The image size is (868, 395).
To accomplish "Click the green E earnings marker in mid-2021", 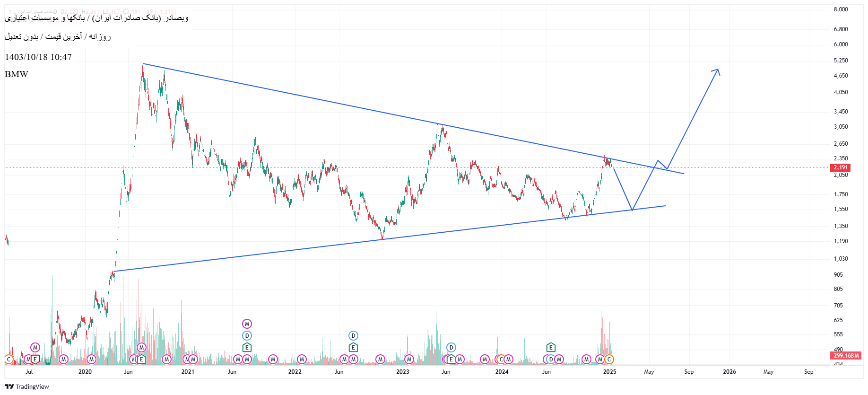I will [x=247, y=348].
